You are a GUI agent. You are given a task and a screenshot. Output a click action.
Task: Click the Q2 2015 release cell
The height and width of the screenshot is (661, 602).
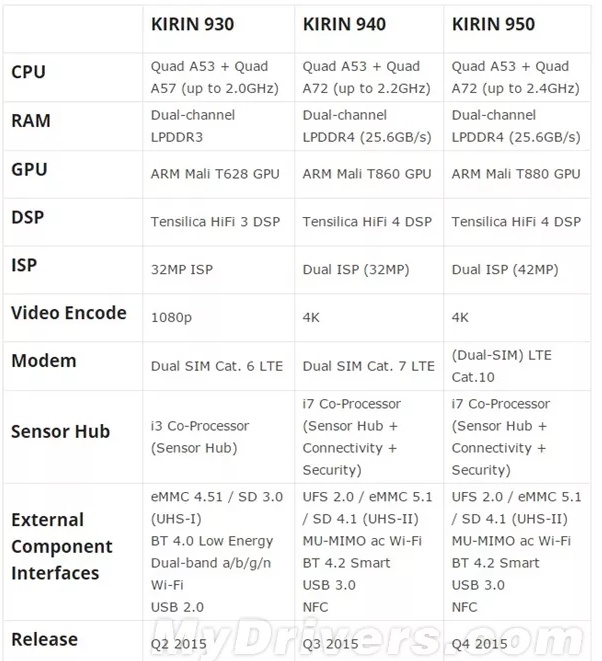click(179, 644)
